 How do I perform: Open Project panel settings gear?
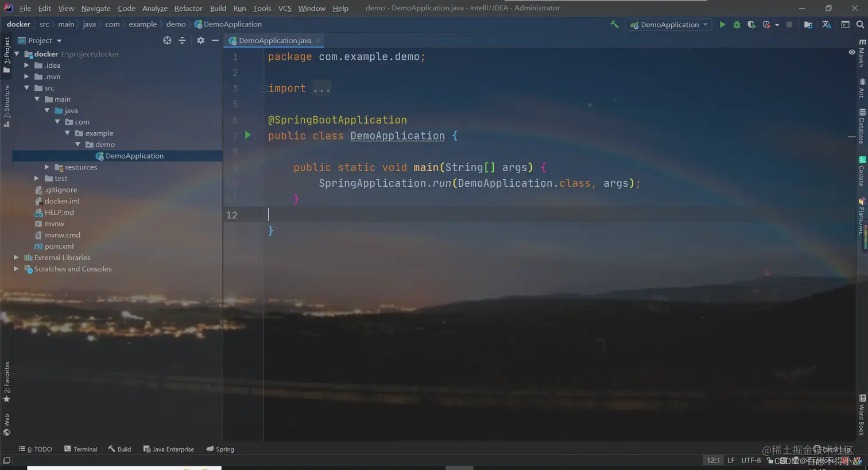[x=200, y=40]
